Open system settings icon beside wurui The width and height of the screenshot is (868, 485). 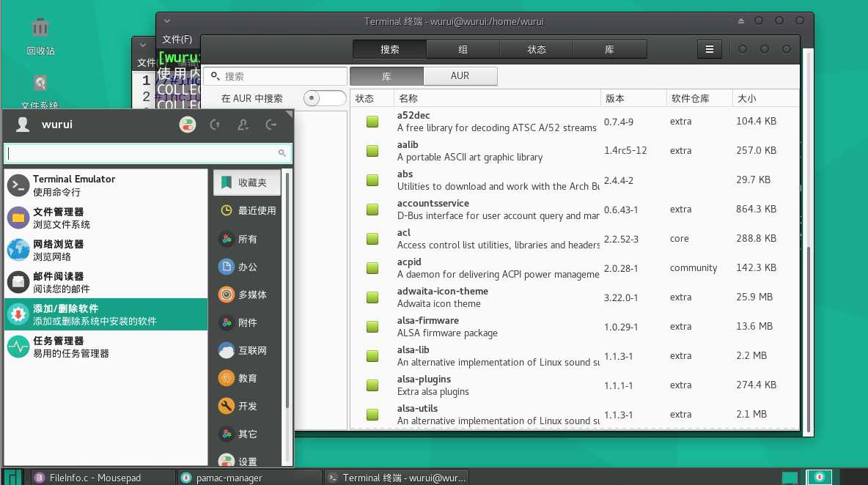[188, 125]
